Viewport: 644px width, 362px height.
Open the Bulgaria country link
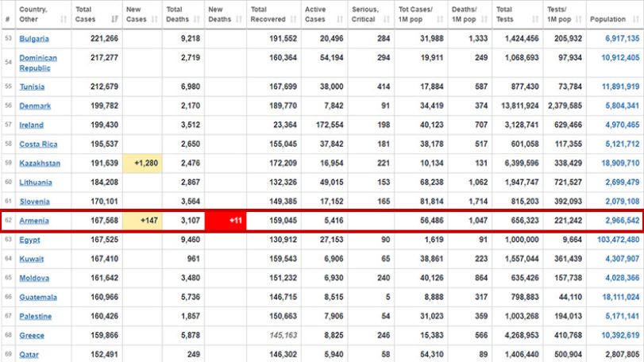pyautogui.click(x=34, y=39)
